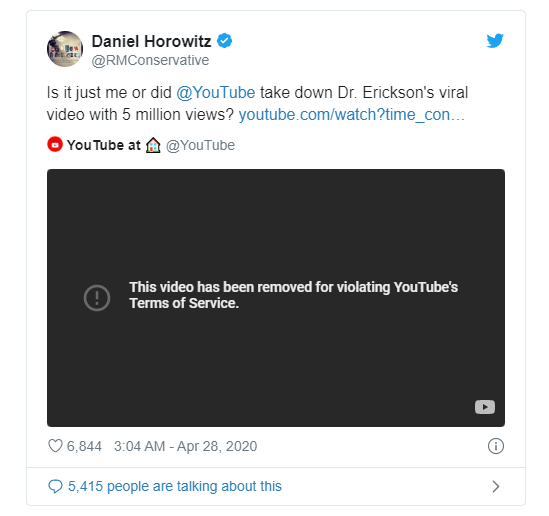Click the removed video message text
This screenshot has height=516, width=549.
click(x=293, y=295)
